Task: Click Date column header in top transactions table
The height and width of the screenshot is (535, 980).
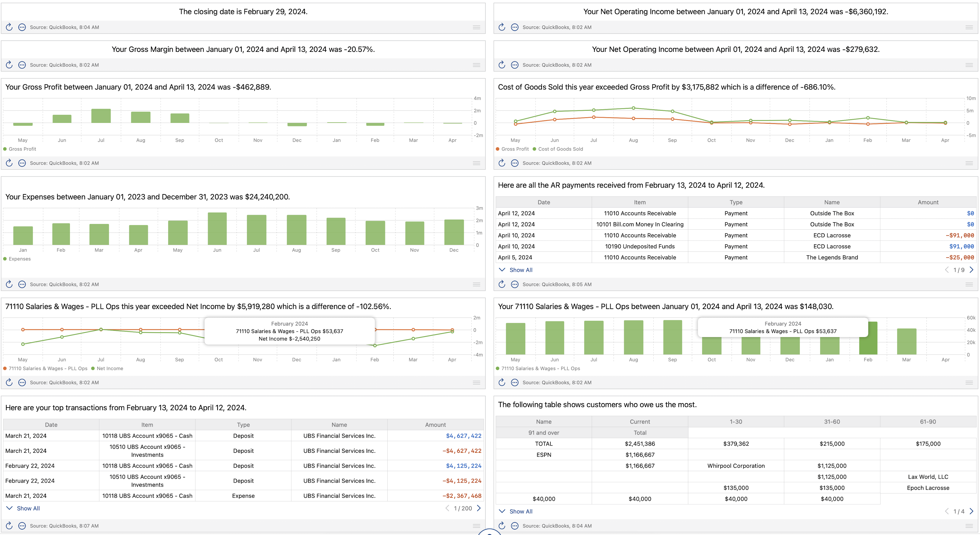Action: pyautogui.click(x=51, y=425)
